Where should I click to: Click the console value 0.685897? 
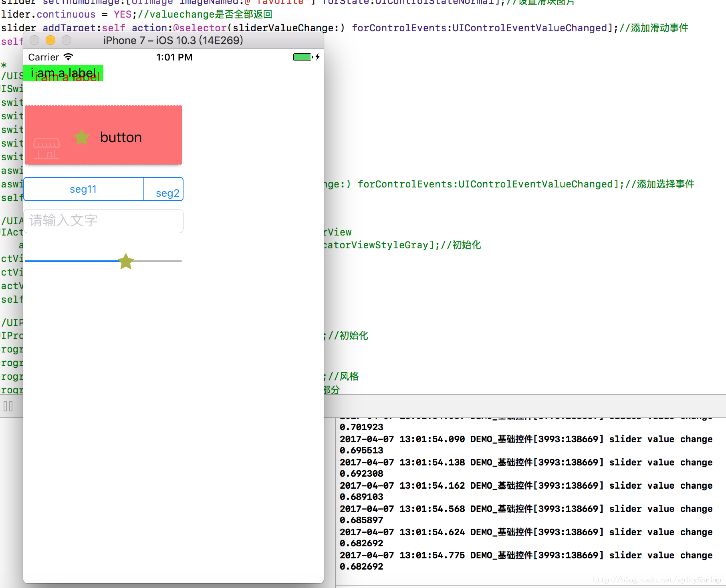click(361, 520)
